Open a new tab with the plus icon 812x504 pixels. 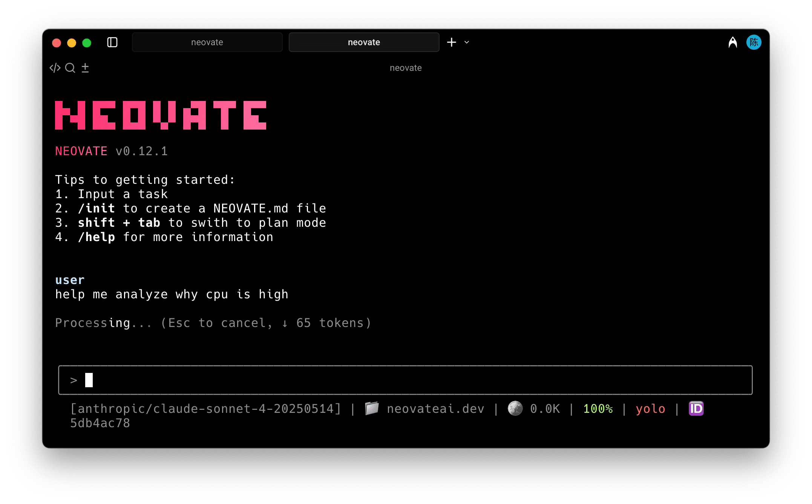click(x=451, y=42)
